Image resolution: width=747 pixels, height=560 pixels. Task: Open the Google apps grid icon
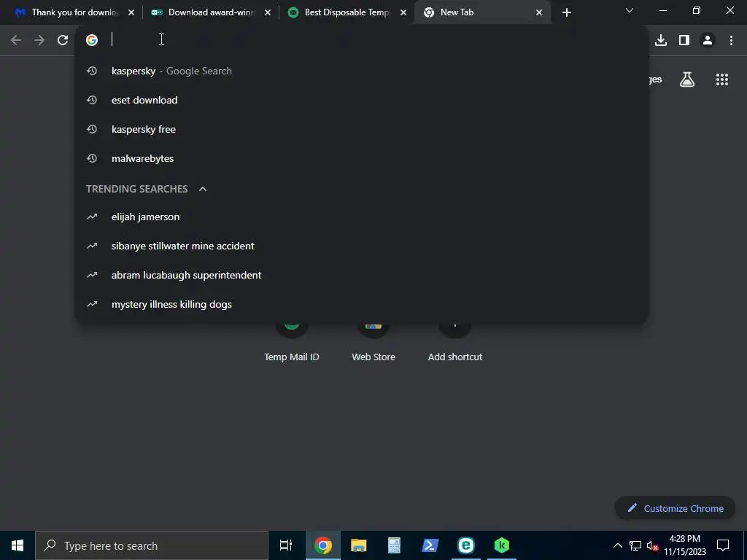(722, 79)
